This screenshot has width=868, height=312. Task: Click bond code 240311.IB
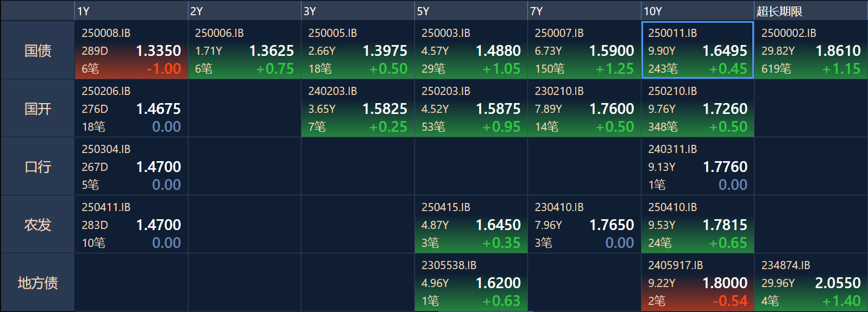[672, 149]
